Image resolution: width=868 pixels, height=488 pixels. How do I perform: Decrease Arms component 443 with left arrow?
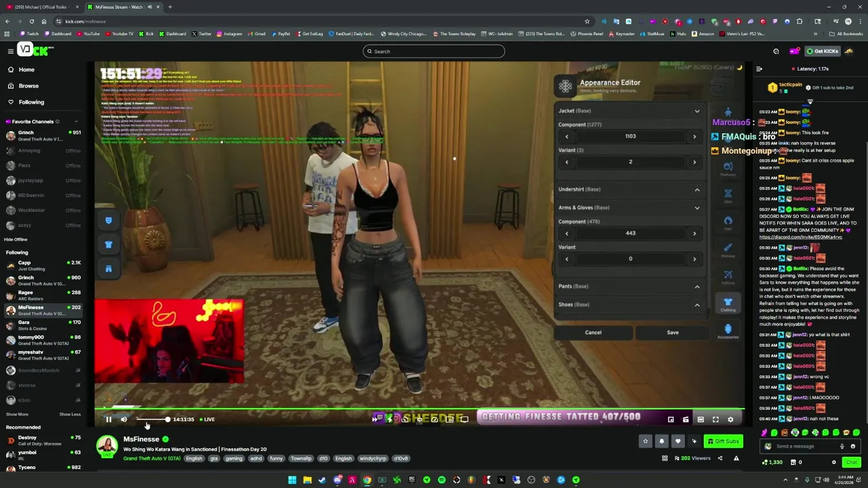click(x=567, y=233)
